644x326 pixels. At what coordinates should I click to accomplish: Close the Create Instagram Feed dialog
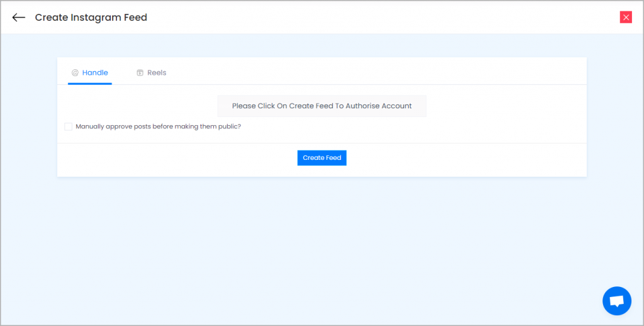626,17
